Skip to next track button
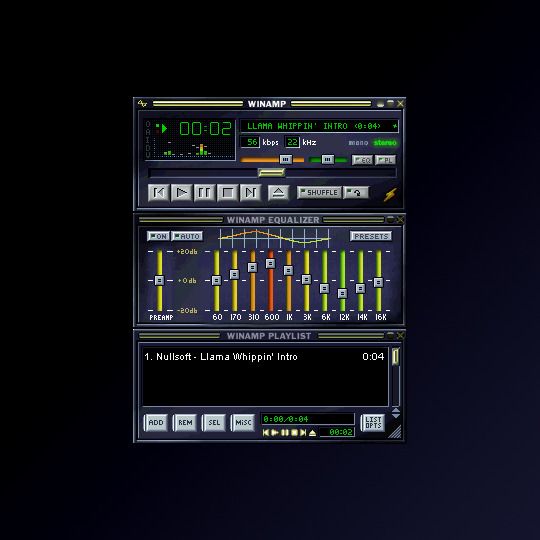Viewport: 540px width, 540px height. pyautogui.click(x=250, y=193)
